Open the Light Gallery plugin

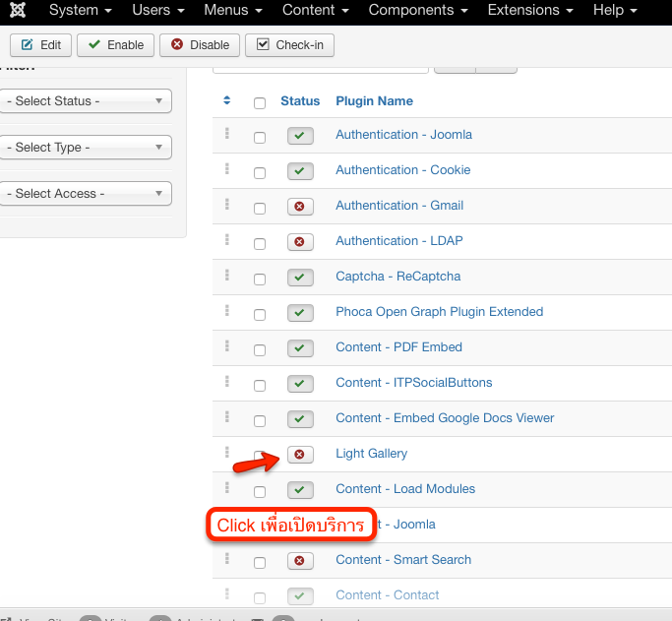(371, 454)
